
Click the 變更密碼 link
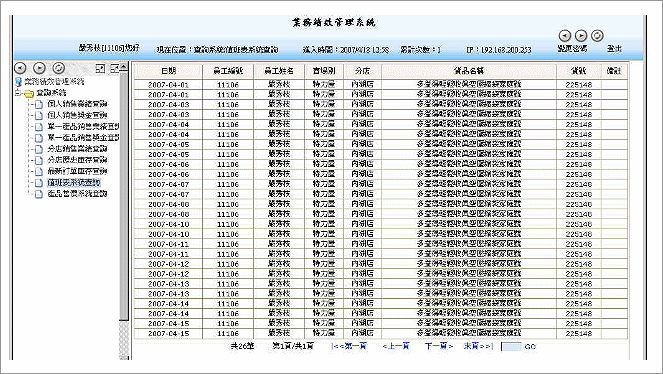(573, 49)
